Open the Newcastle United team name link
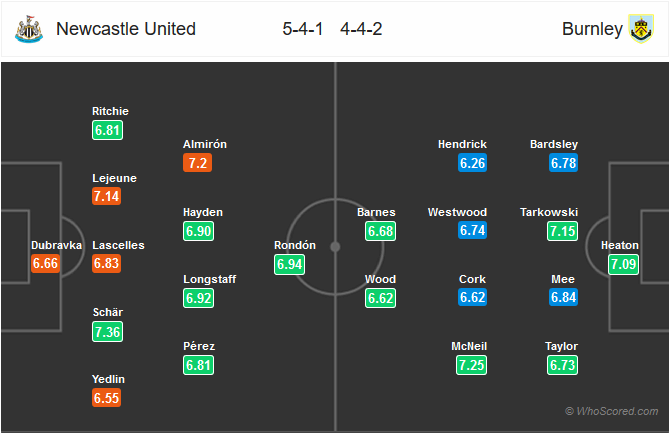The width and height of the screenshot is (669, 433). point(126,29)
